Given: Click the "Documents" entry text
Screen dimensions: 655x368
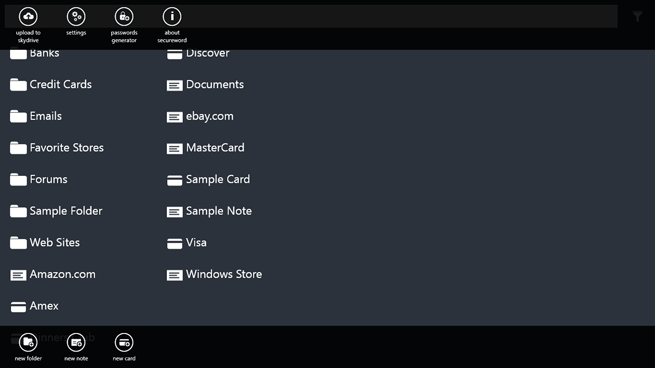Looking at the screenshot, I should 215,84.
